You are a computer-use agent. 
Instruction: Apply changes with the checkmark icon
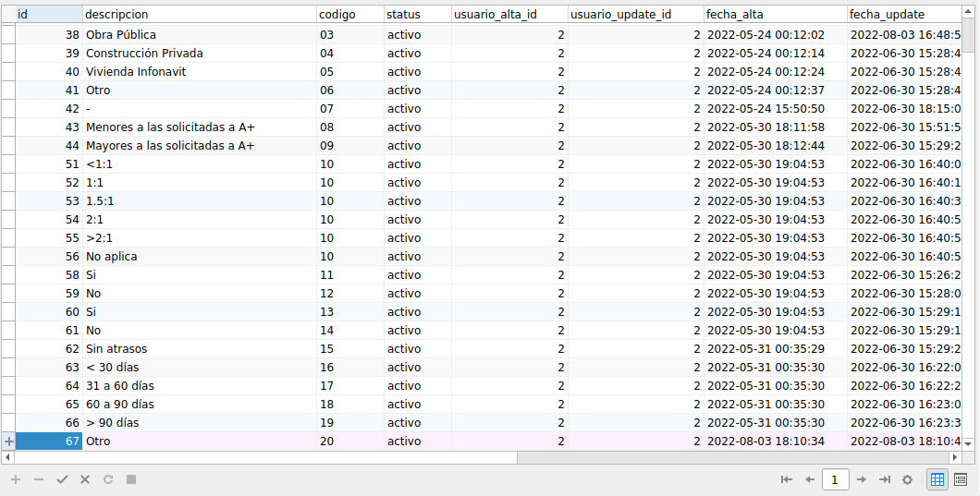62,479
